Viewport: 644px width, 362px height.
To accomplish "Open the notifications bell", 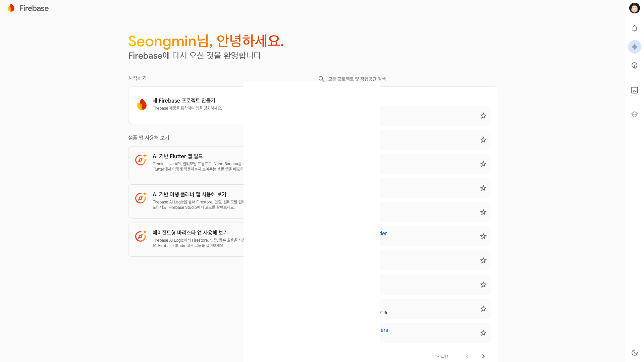I will point(634,28).
